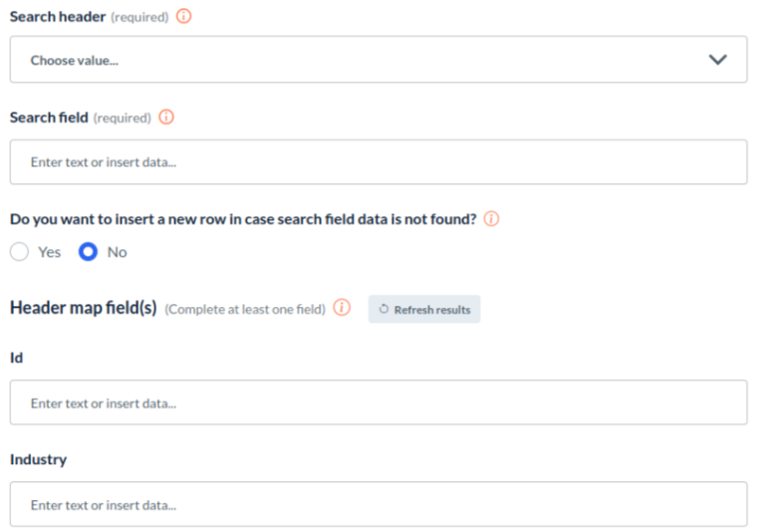Screen dimensions: 762x532
Task: Click the "Header map field(s)" heading
Action: [x=83, y=308]
